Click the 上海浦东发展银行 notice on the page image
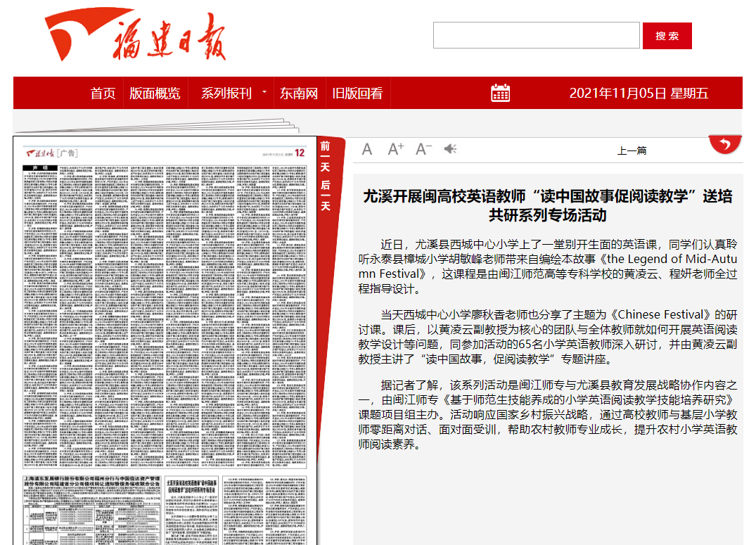This screenshot has height=545, width=756. pyautogui.click(x=92, y=511)
